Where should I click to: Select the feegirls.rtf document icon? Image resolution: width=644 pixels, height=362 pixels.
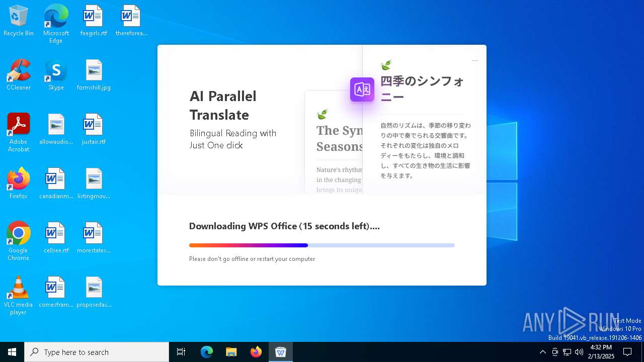coord(94,21)
